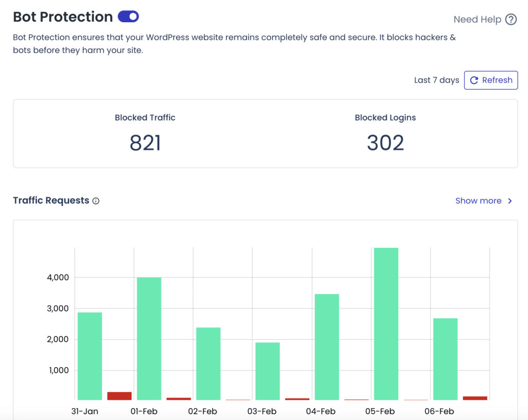Click the 3,000 axis label
528x420 pixels.
point(58,308)
